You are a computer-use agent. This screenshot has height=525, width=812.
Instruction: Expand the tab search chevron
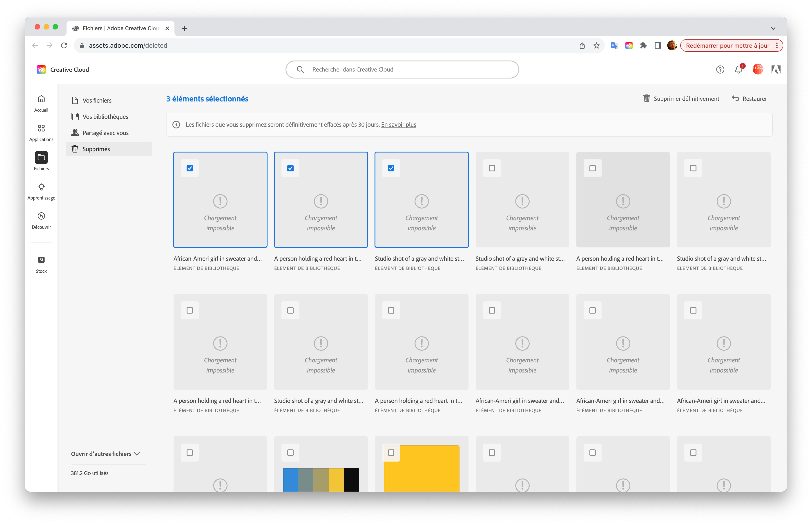coord(773,28)
